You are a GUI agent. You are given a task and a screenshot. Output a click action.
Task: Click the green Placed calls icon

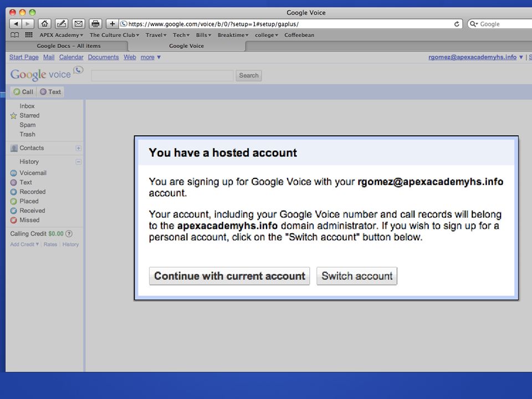13,202
